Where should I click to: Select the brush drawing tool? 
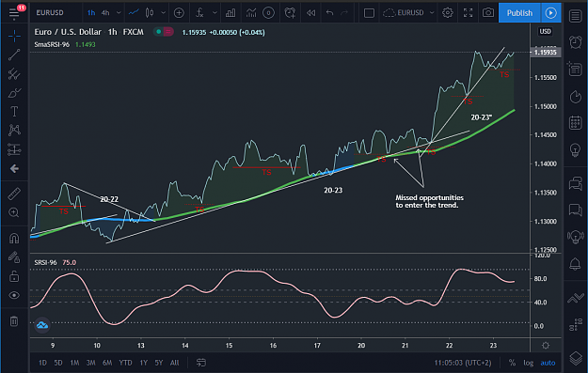point(14,92)
